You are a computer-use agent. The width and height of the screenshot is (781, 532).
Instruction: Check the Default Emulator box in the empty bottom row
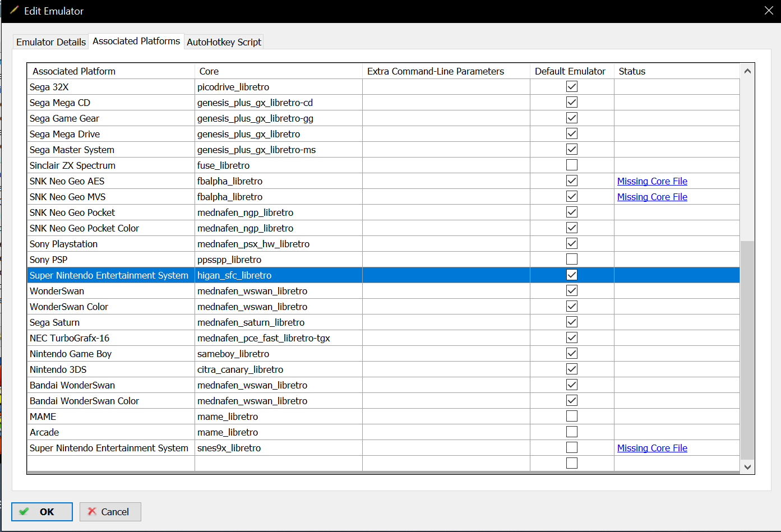tap(572, 463)
